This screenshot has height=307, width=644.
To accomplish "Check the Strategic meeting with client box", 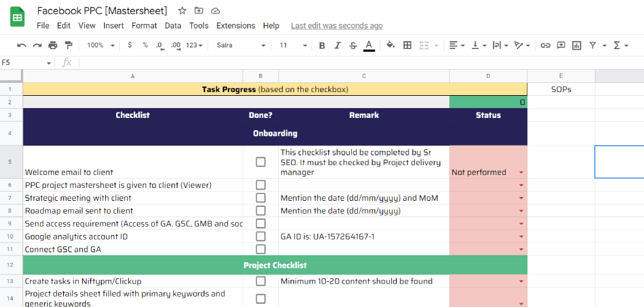I will coord(261,198).
